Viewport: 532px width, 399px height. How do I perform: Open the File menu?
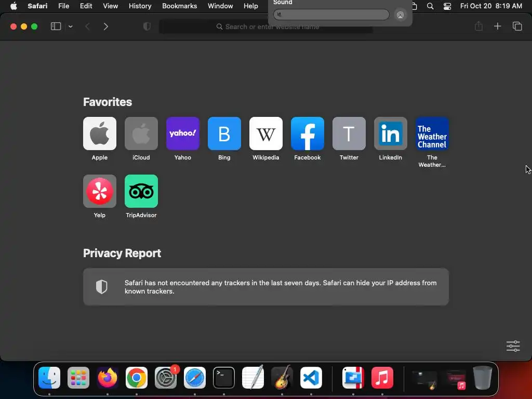63,6
